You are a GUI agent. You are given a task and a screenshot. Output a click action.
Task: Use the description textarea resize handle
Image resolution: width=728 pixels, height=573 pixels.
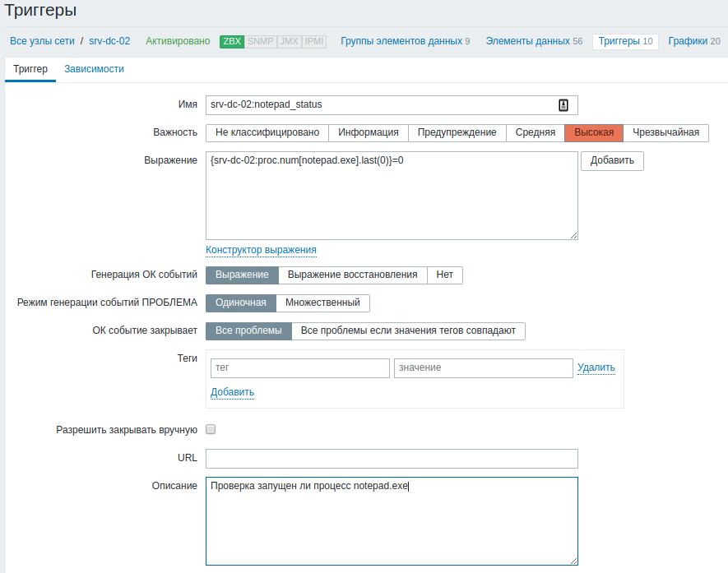pyautogui.click(x=574, y=561)
